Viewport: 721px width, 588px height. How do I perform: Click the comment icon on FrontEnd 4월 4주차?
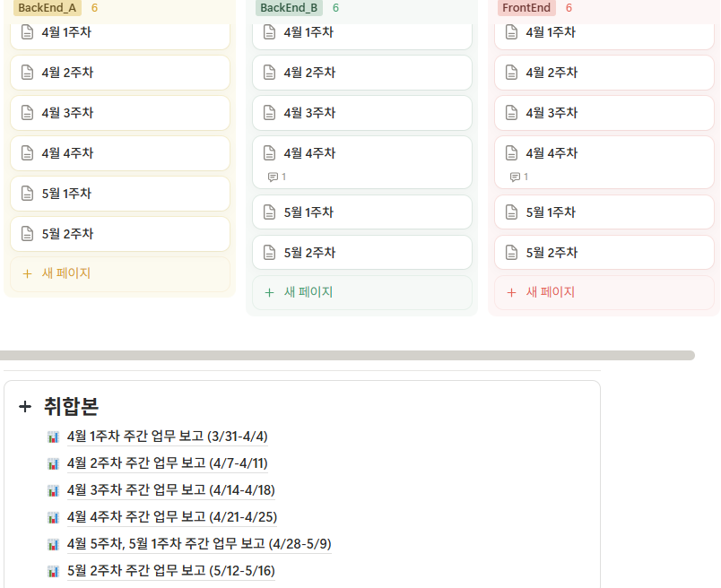[x=515, y=177]
